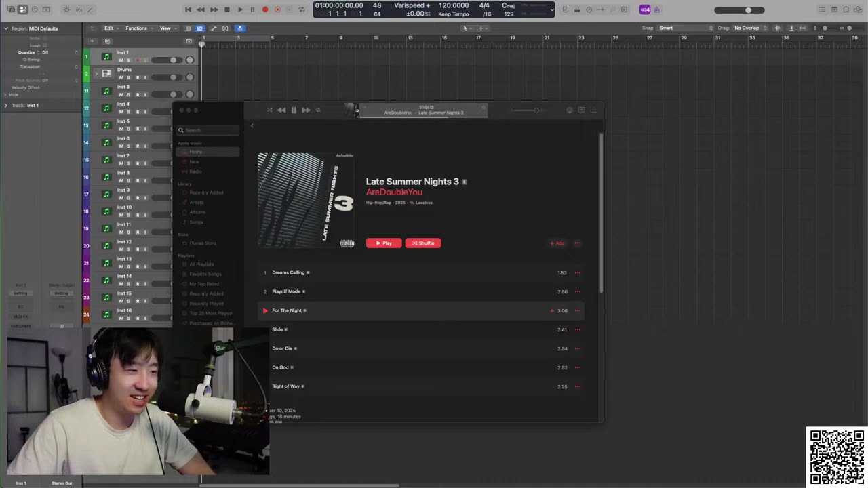Expand the Track Inst 1 inspector section
The height and width of the screenshot is (488, 868).
tap(6, 106)
